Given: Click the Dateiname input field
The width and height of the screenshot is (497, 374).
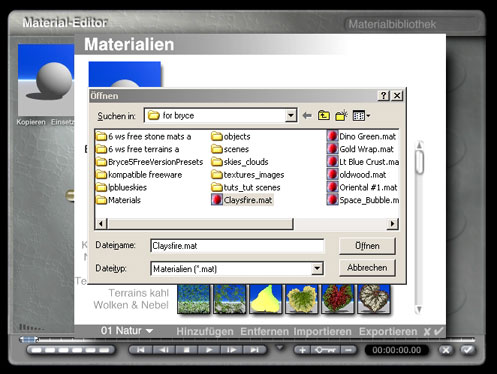Looking at the screenshot, I should 237,246.
